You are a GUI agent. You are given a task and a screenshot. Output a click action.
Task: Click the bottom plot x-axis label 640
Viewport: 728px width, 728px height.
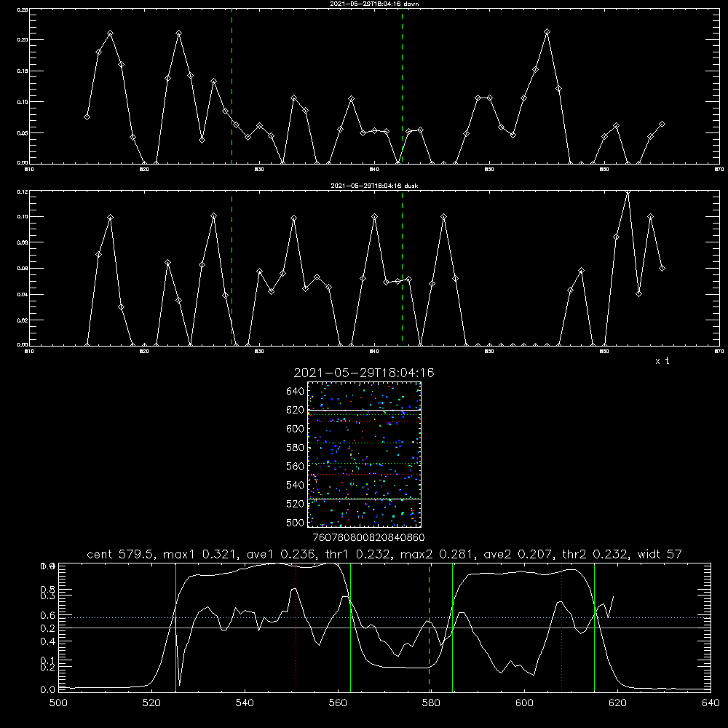click(711, 703)
